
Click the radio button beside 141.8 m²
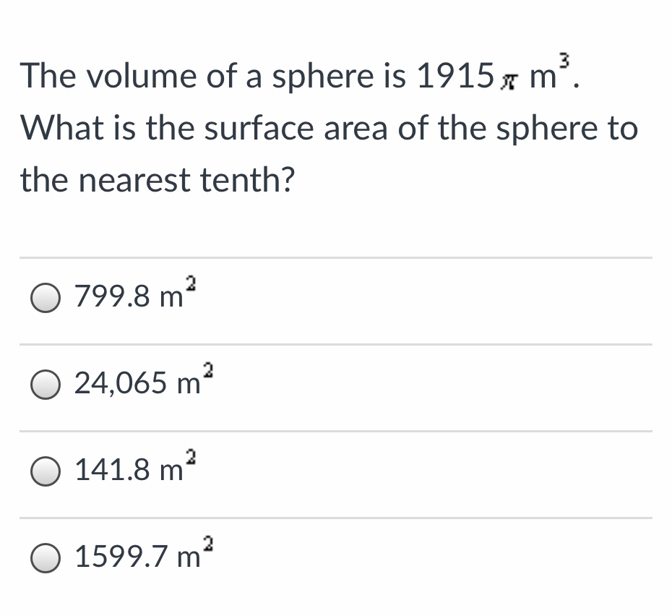coord(46,471)
